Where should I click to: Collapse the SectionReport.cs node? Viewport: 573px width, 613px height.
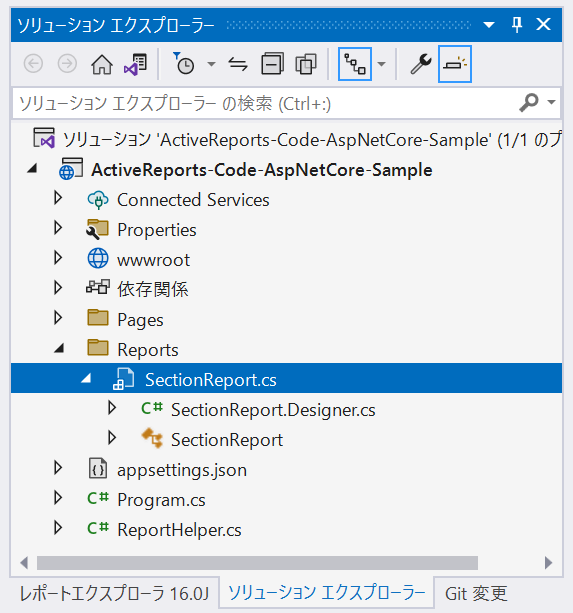pyautogui.click(x=86, y=378)
